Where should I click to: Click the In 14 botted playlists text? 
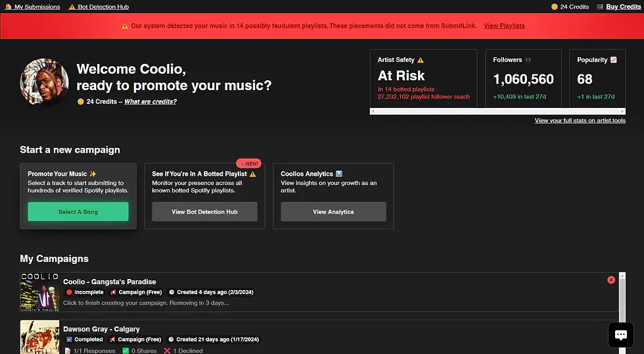(406, 89)
